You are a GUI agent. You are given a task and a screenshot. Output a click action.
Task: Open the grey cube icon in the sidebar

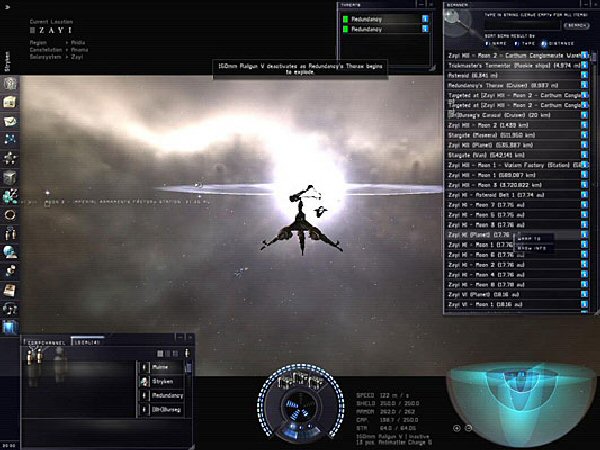pyautogui.click(x=10, y=177)
